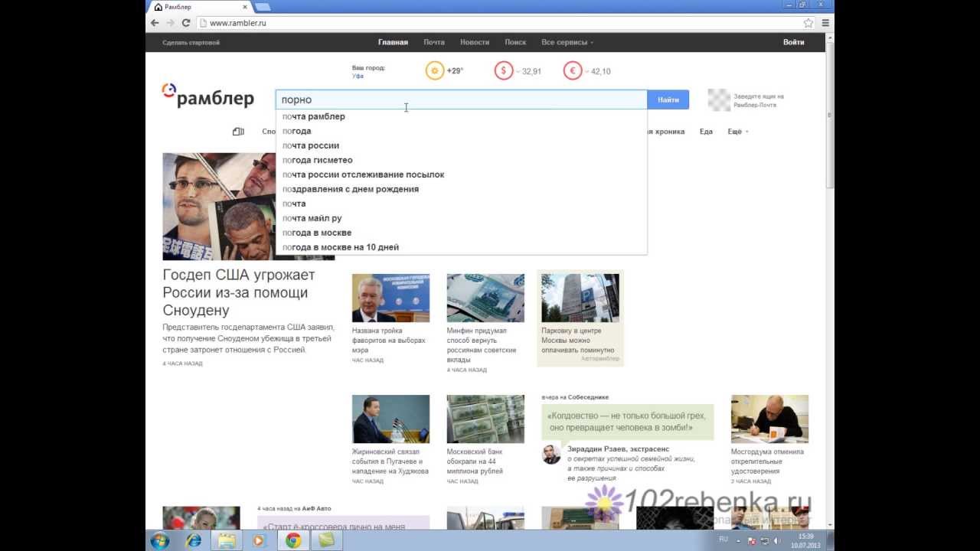Click the Заведите ящик на Рамблер-Почте link
980x551 pixels.
click(x=759, y=100)
